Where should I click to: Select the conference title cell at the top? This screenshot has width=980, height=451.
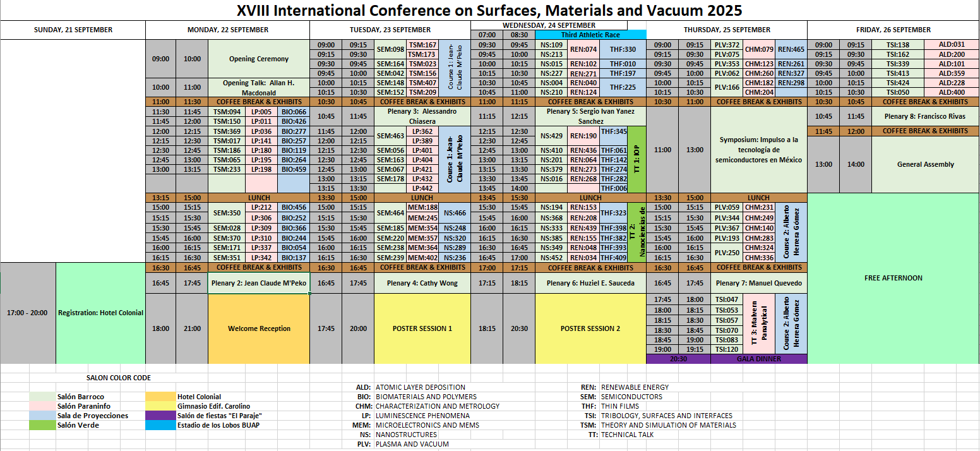point(489,10)
